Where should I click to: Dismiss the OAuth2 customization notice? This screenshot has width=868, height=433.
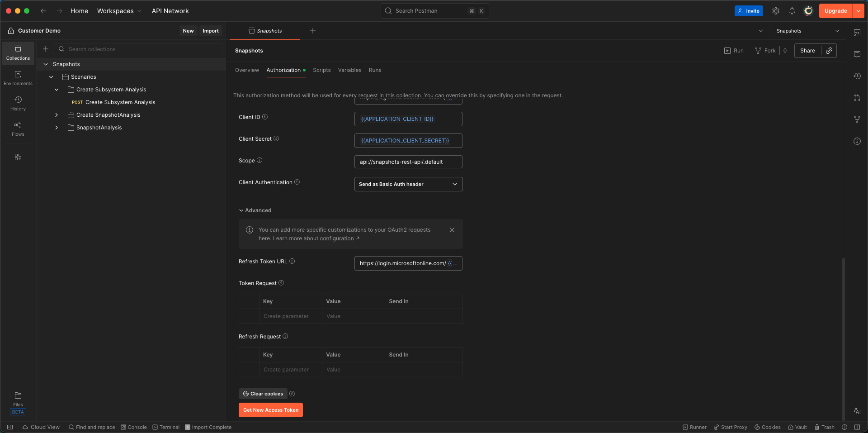(452, 230)
